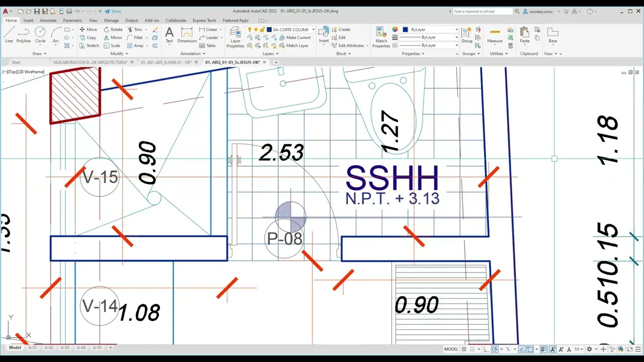Close the 01. A01-A05_Sr.EMILIO drawing tab
The width and height of the screenshot is (644, 362).
[x=197, y=62]
